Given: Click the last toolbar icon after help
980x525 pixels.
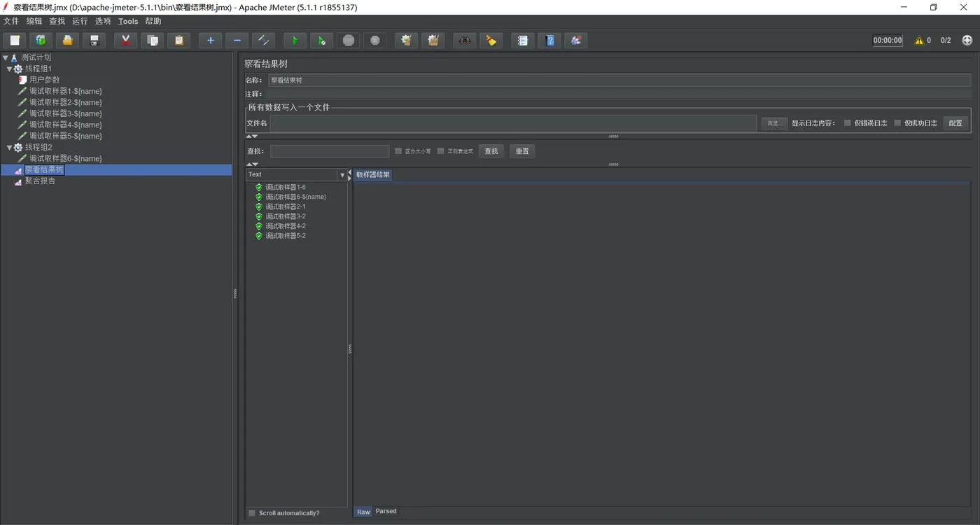Looking at the screenshot, I should point(575,41).
